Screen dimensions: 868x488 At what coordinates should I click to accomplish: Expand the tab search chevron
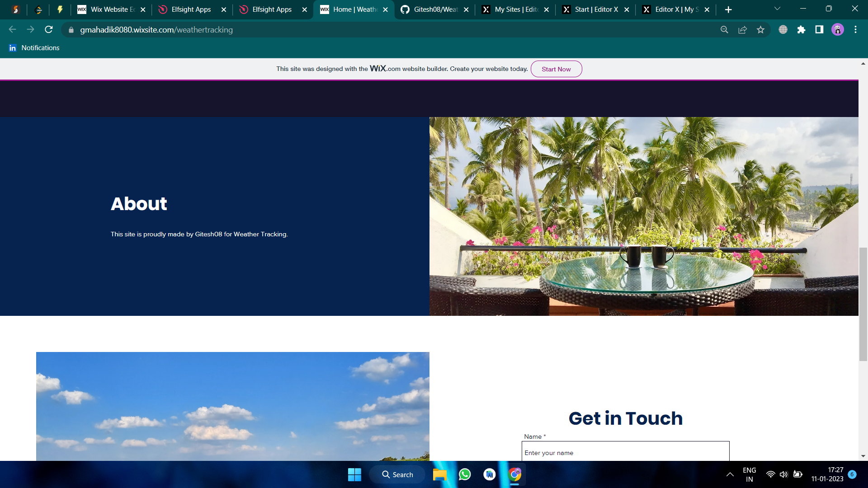777,9
